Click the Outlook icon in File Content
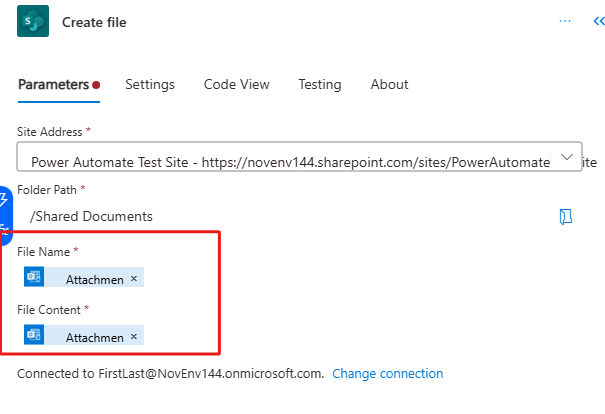 point(34,336)
